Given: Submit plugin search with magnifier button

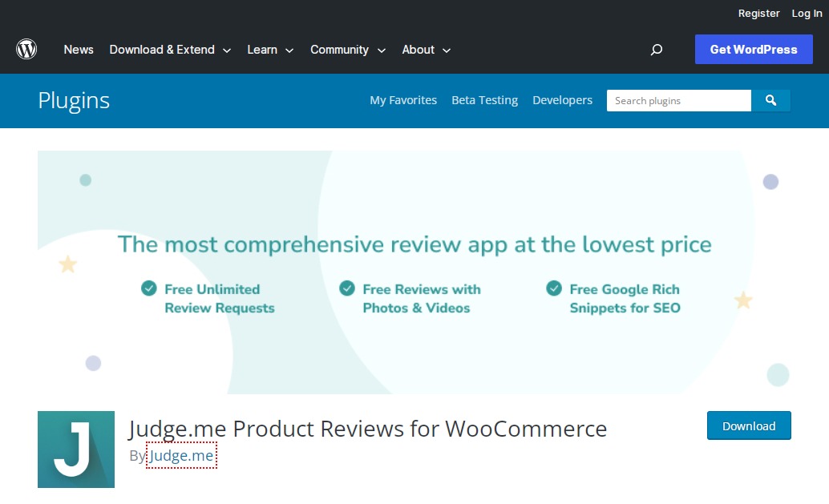Looking at the screenshot, I should [x=770, y=100].
